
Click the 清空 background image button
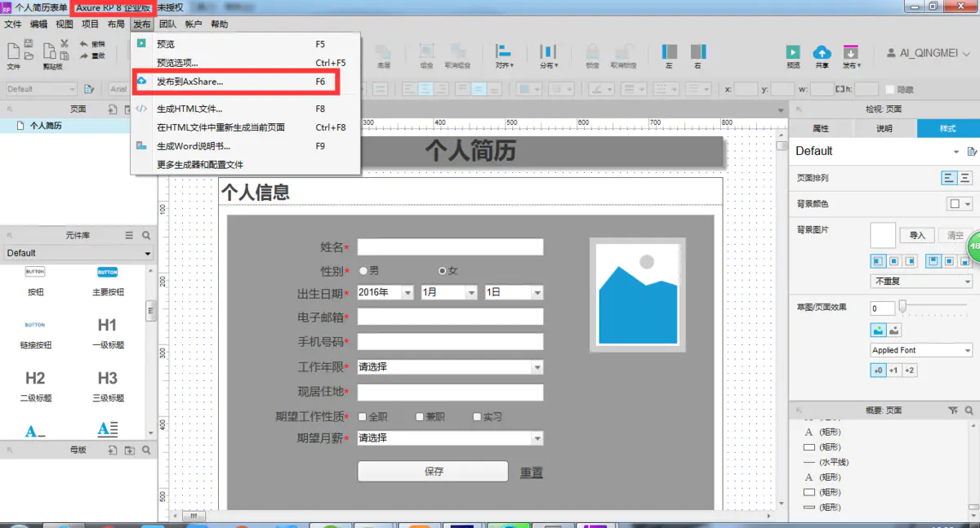point(955,235)
